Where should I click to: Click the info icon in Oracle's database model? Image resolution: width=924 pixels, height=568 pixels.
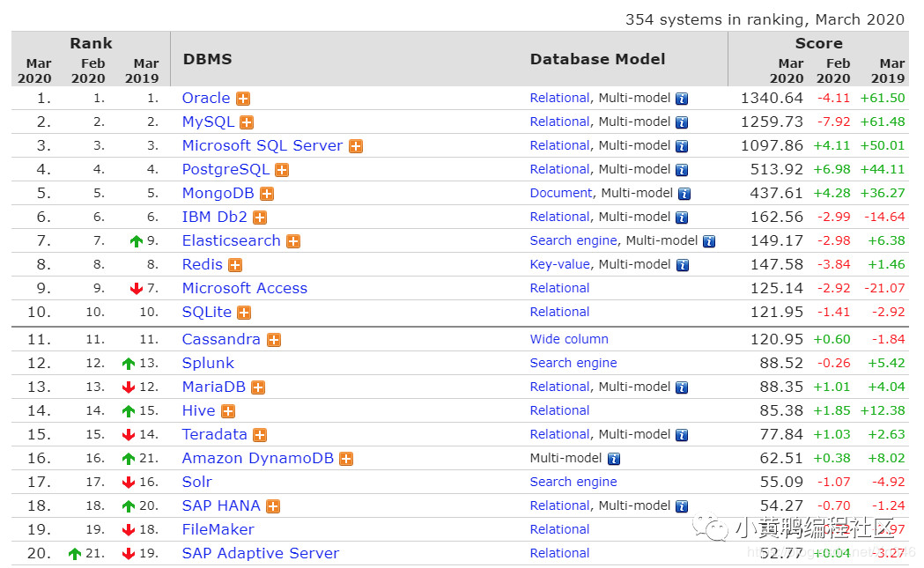click(682, 99)
